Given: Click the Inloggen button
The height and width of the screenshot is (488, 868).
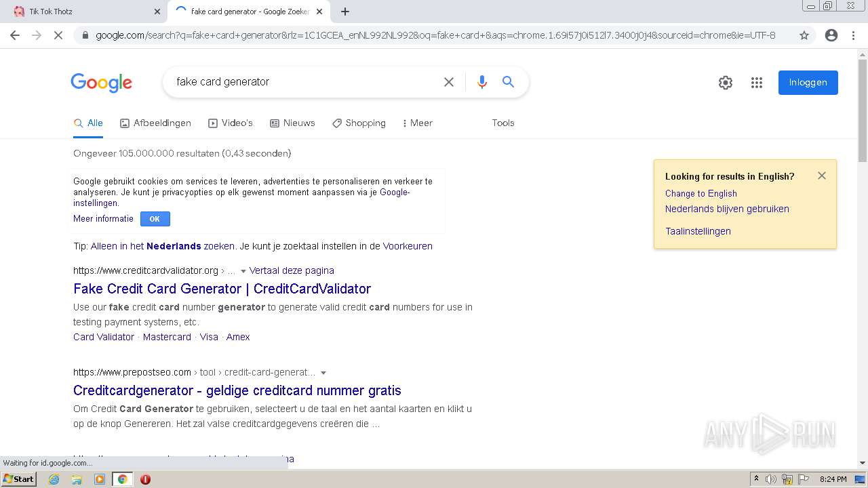Looking at the screenshot, I should pos(808,83).
